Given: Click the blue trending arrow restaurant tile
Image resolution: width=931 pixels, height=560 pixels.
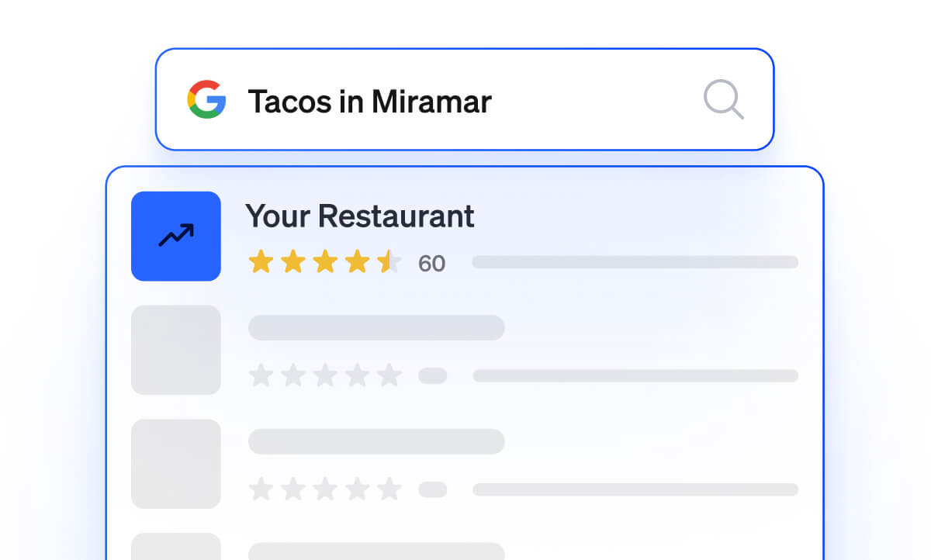Looking at the screenshot, I should (176, 236).
